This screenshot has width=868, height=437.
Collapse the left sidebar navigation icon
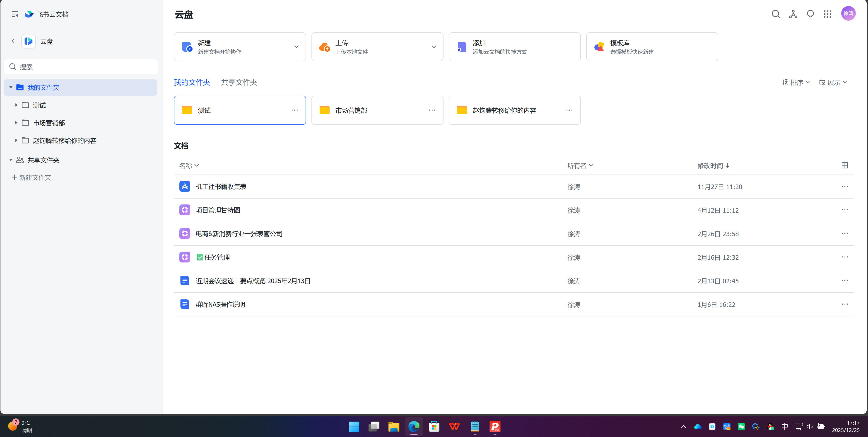[x=15, y=14]
